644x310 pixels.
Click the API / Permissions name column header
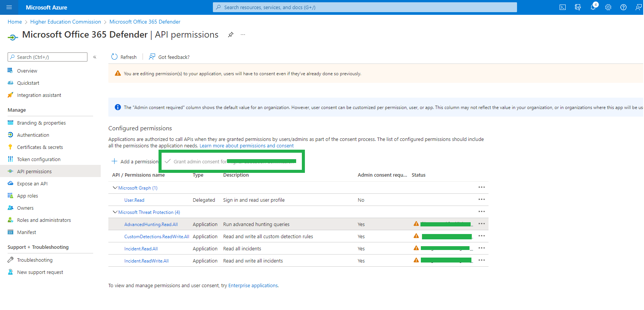coord(138,175)
